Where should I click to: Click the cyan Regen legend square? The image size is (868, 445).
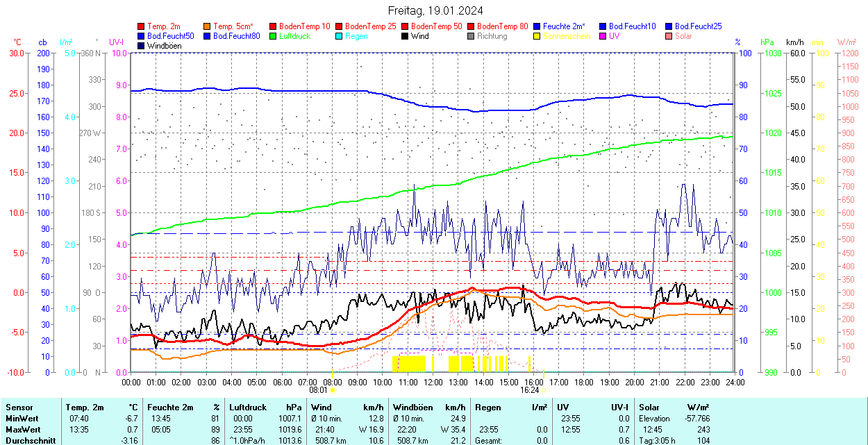click(x=340, y=36)
